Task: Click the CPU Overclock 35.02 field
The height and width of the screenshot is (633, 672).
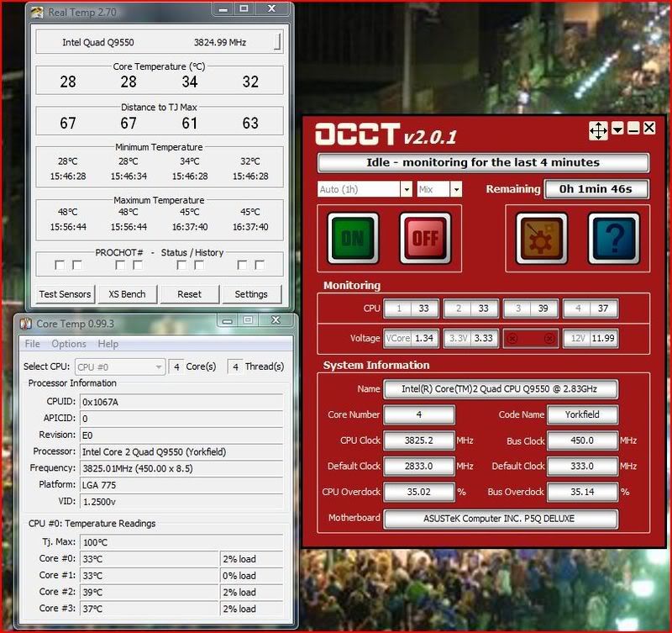Action: [418, 492]
